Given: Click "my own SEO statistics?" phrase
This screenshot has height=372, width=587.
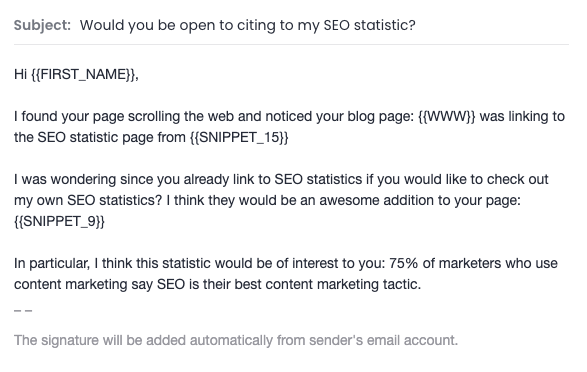Looking at the screenshot, I should 88,200.
